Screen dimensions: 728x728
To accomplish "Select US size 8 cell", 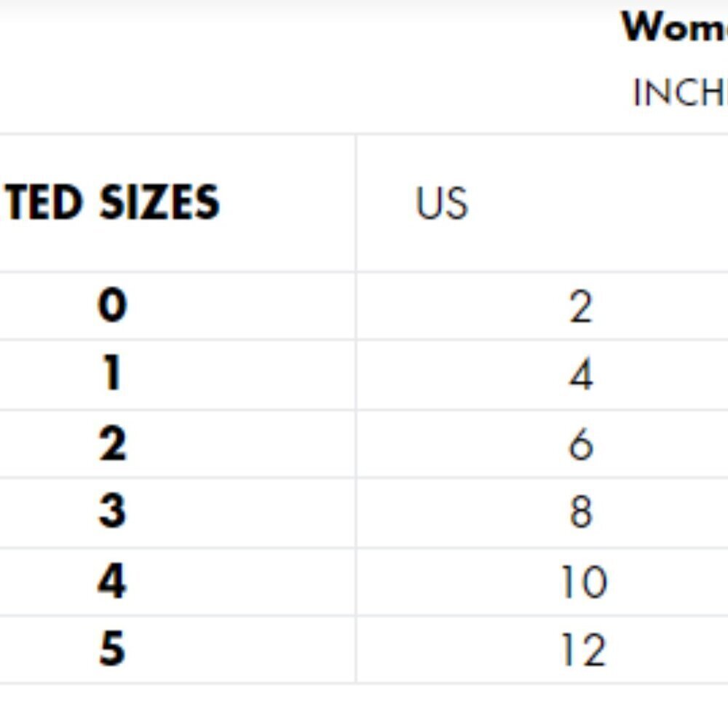I will (x=542, y=512).
